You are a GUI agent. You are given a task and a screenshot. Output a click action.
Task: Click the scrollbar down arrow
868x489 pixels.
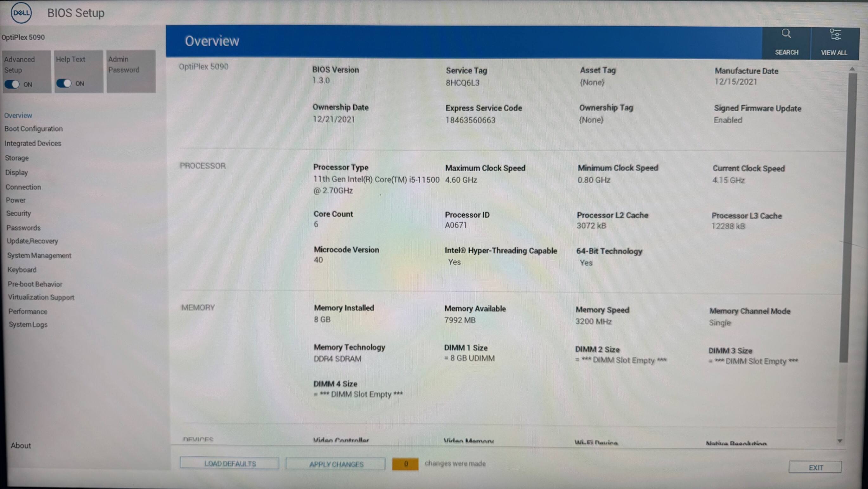pos(840,441)
